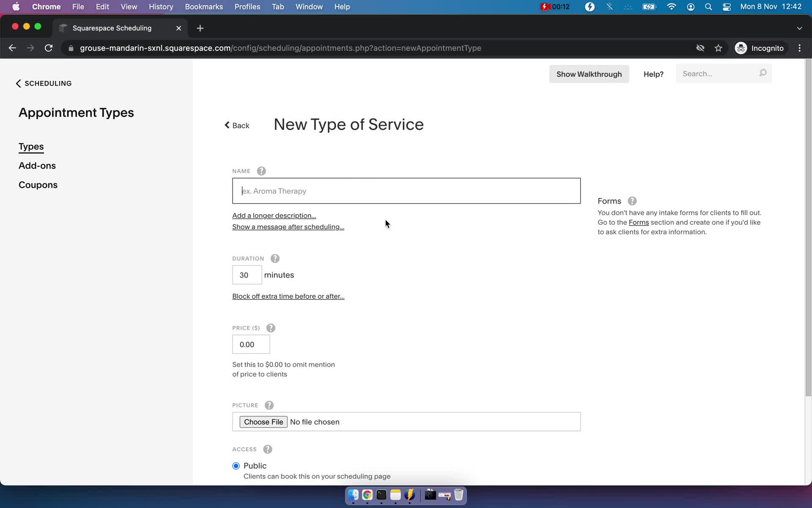Click the PICTURE help icon
812x508 pixels.
[269, 404]
